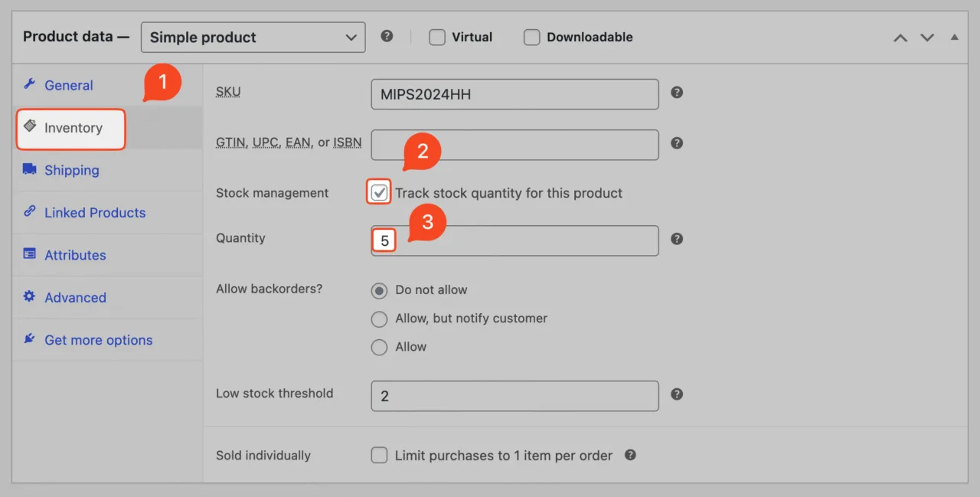Show help tooltip for Low stock threshold
The height and width of the screenshot is (497, 980).
[x=677, y=394]
